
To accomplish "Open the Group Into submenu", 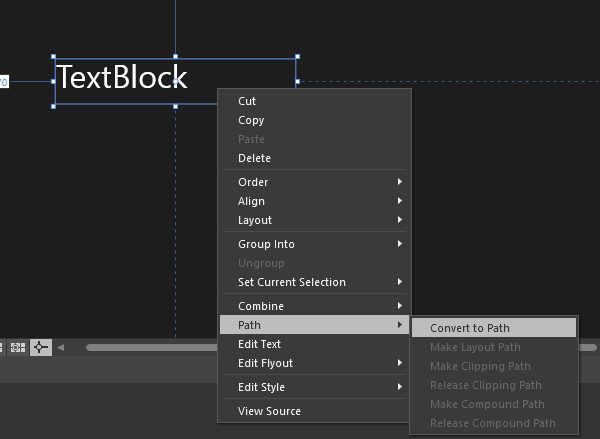I will coord(315,244).
